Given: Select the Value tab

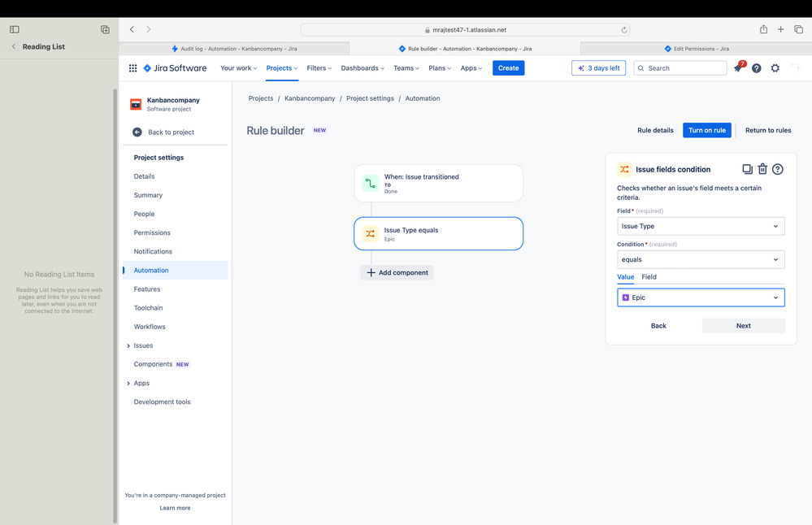Looking at the screenshot, I should pyautogui.click(x=626, y=277).
